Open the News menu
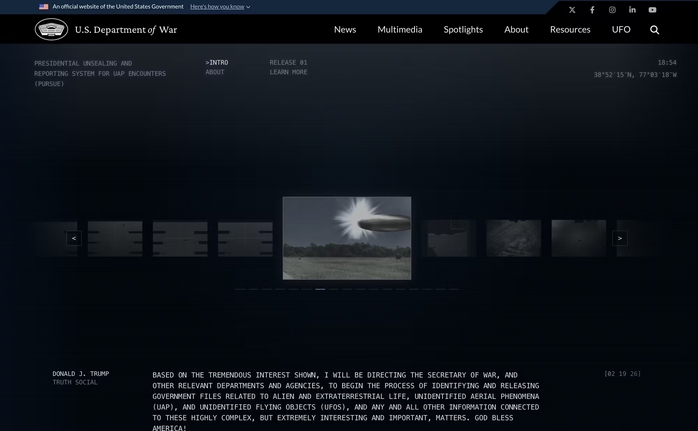The width and height of the screenshot is (698, 431). point(345,29)
